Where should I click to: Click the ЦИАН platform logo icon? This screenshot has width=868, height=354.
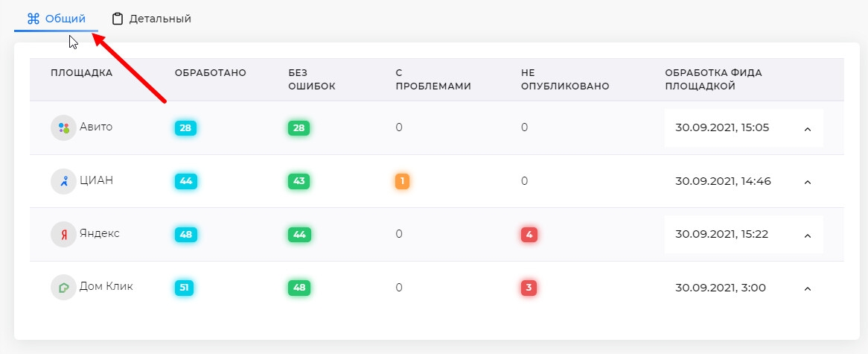[63, 181]
